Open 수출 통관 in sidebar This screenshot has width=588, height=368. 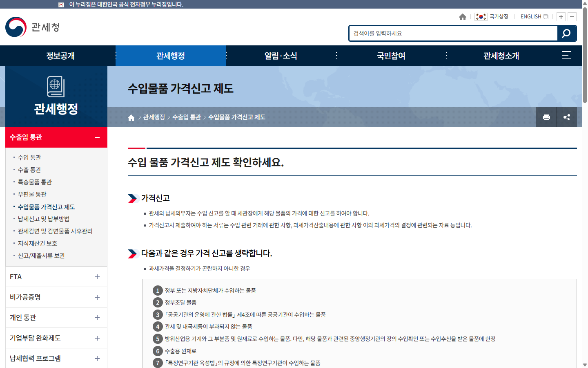point(29,170)
